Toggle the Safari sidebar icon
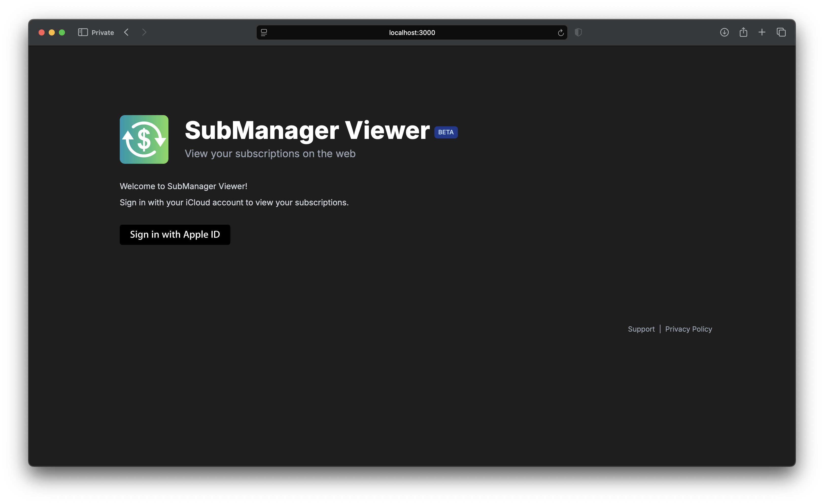The image size is (824, 504). click(83, 32)
